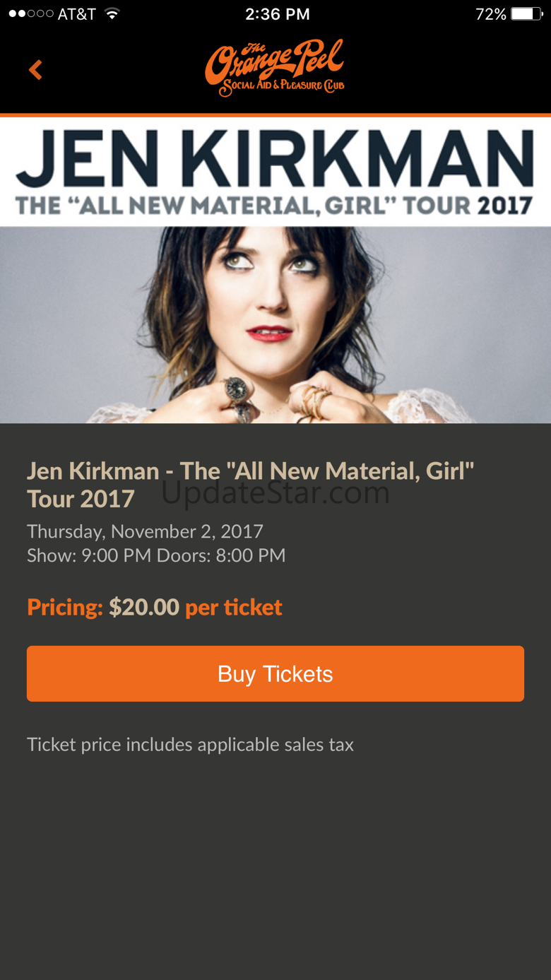Tap The Orange Peel logo

point(275,68)
